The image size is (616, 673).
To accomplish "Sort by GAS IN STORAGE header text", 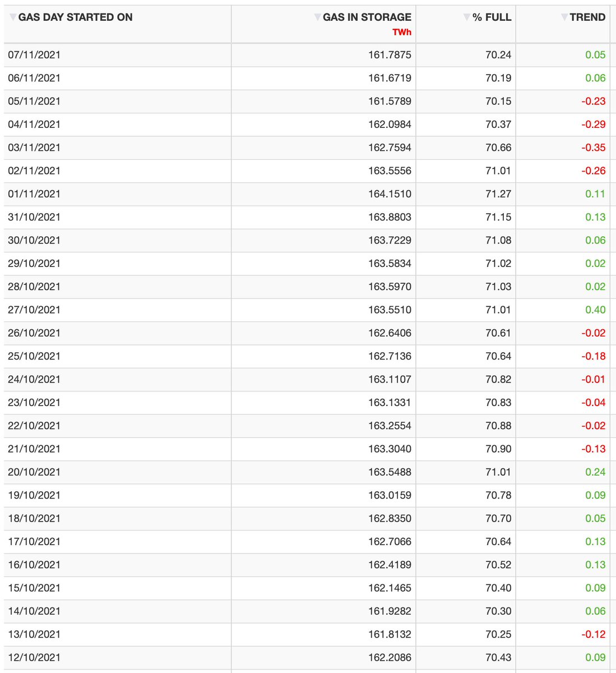I will [367, 17].
